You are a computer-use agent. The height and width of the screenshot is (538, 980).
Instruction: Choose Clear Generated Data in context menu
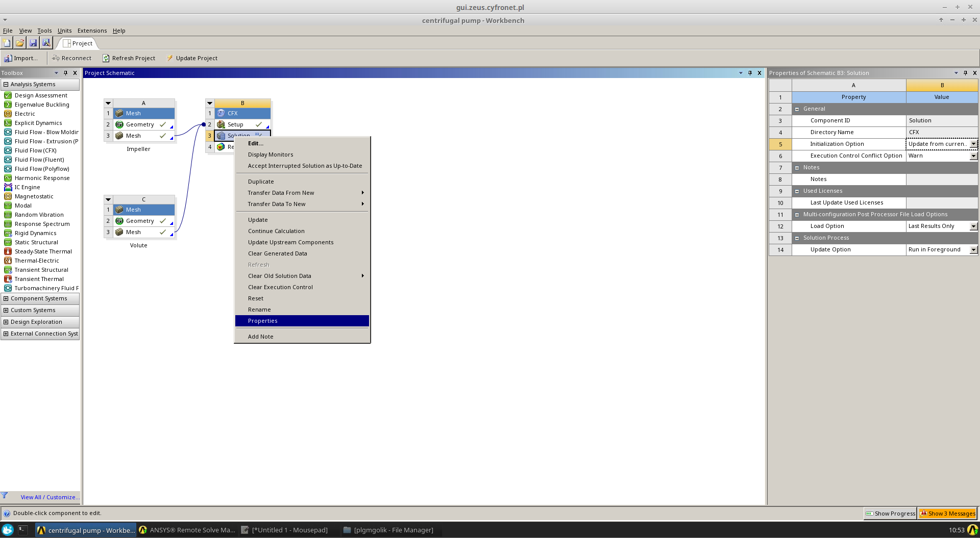point(302,253)
